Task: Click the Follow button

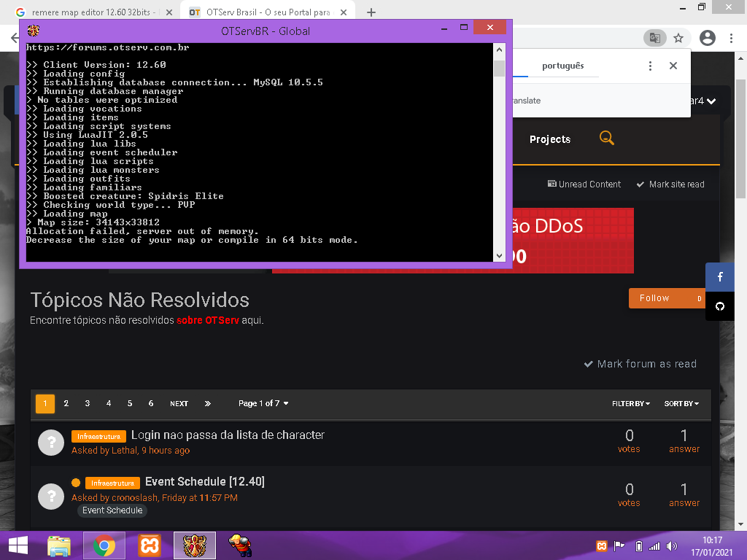Action: 667,298
